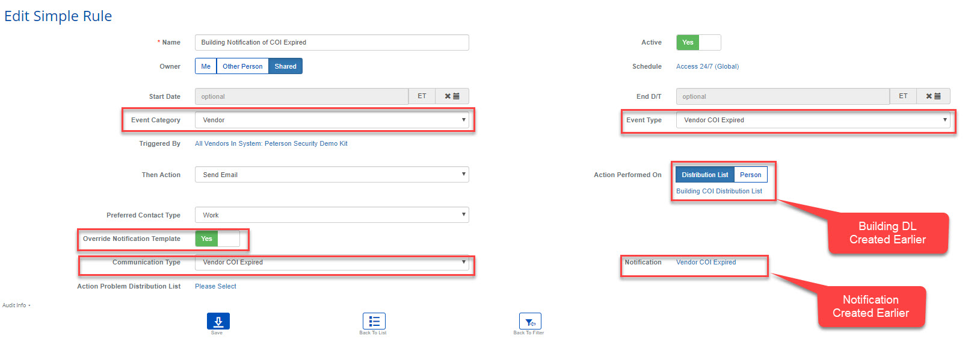
Task: Click the Start Date clear/calendar icon
Action: point(452,96)
